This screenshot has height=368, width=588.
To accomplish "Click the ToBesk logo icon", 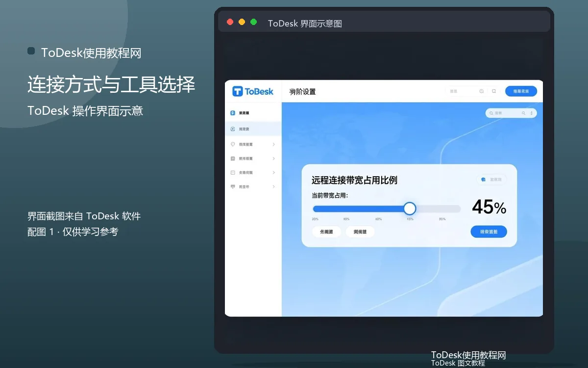I will 238,91.
